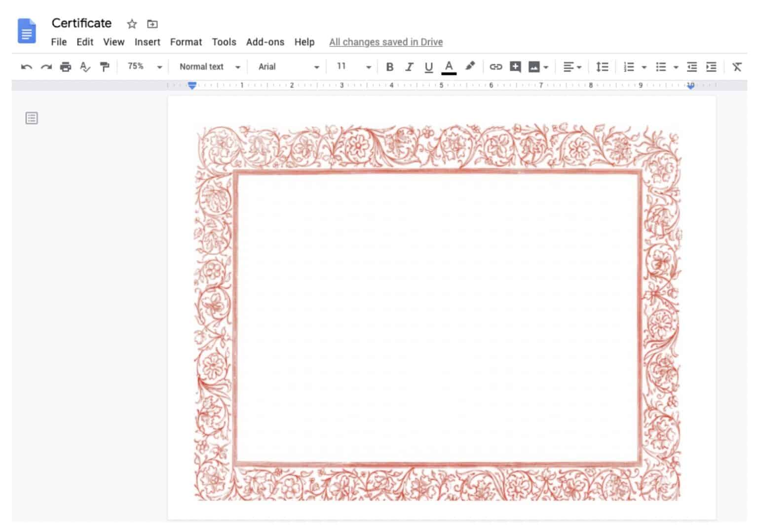Select the paint format roller icon
This screenshot has height=532, width=758.
pos(105,67)
